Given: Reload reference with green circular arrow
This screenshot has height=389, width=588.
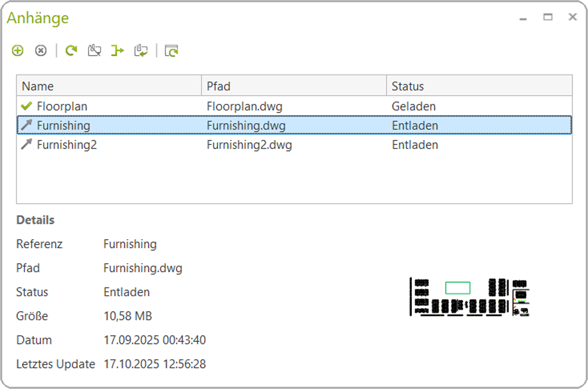Looking at the screenshot, I should 71,50.
